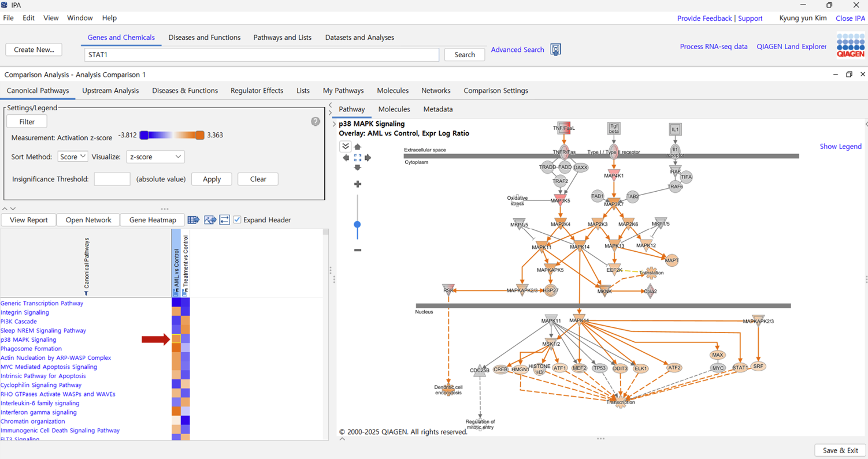This screenshot has width=868, height=459.
Task: Click the Apply button
Action: (x=212, y=179)
